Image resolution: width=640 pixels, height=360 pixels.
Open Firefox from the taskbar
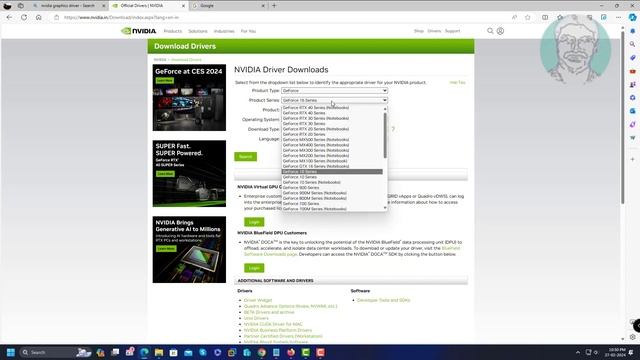pos(291,352)
